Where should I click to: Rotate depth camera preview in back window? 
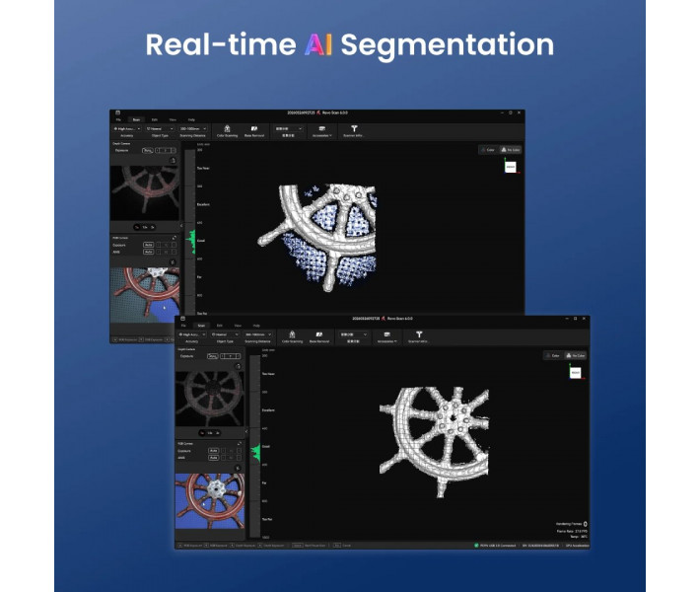173,161
